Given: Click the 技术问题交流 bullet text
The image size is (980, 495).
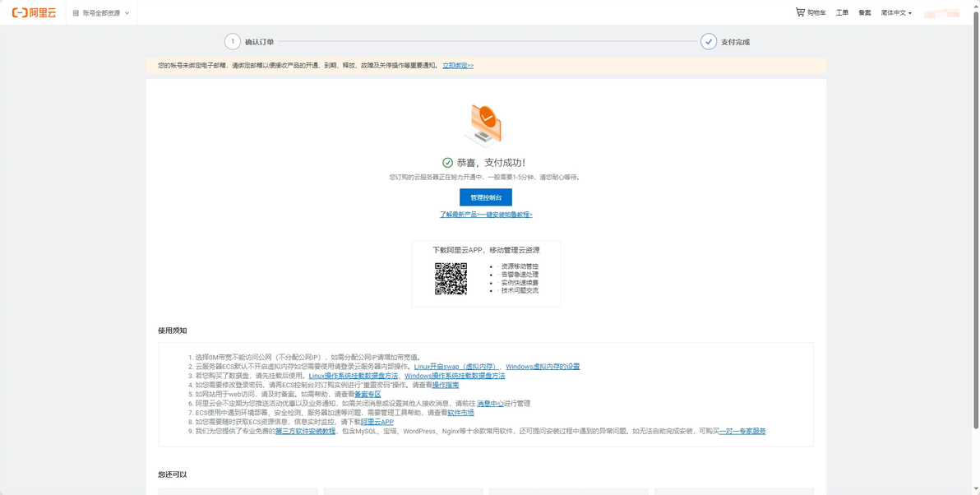Looking at the screenshot, I should [x=520, y=290].
